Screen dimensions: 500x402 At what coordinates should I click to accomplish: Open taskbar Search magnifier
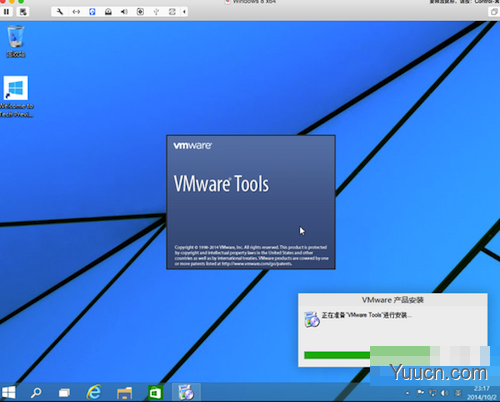click(x=36, y=393)
